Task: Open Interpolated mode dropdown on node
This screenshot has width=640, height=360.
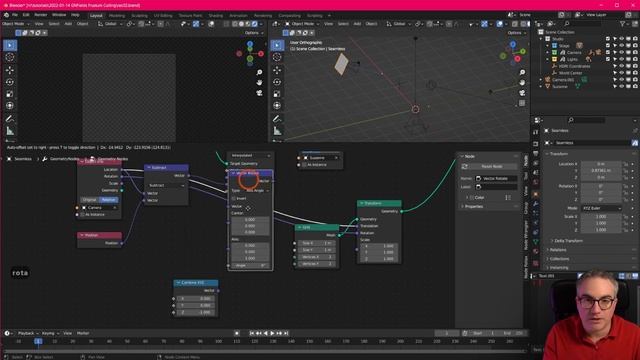Action: coord(250,156)
